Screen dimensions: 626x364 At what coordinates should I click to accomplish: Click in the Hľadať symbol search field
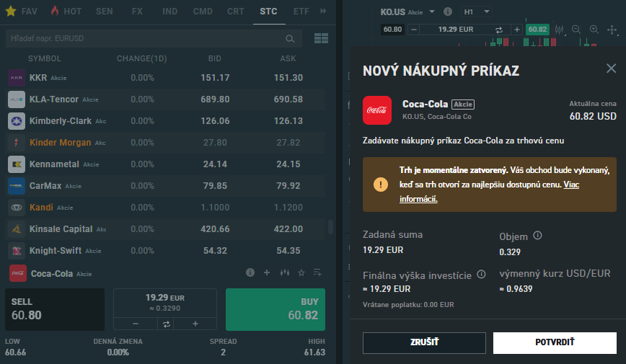click(144, 38)
